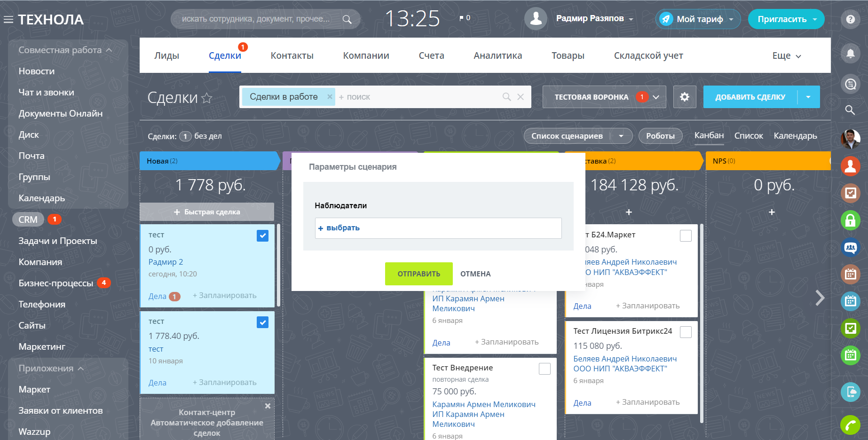Add Сделки page to favorites star

pyautogui.click(x=207, y=98)
